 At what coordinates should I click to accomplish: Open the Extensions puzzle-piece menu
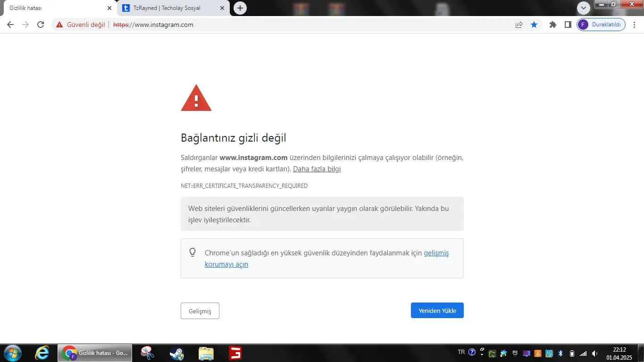553,25
